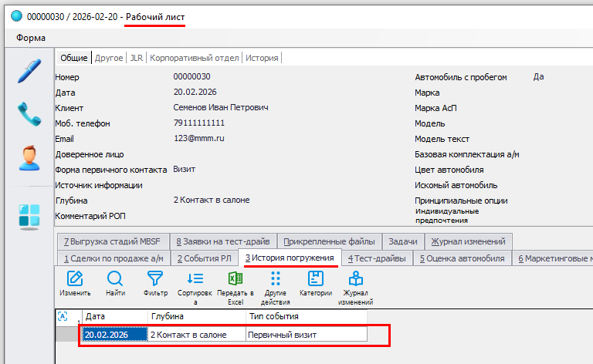Image resolution: width=593 pixels, height=364 pixels.
Task: Click the Найти search toolbar icon
Action: coord(114,279)
